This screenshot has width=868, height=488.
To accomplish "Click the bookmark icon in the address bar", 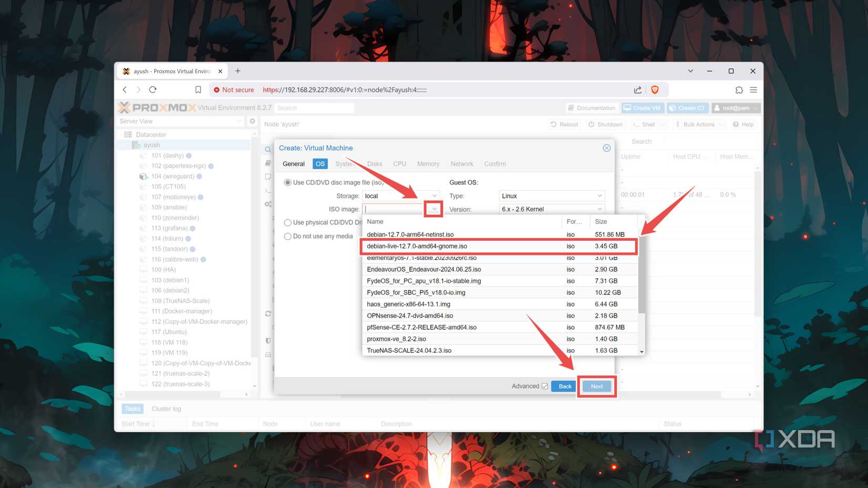I will [x=198, y=90].
